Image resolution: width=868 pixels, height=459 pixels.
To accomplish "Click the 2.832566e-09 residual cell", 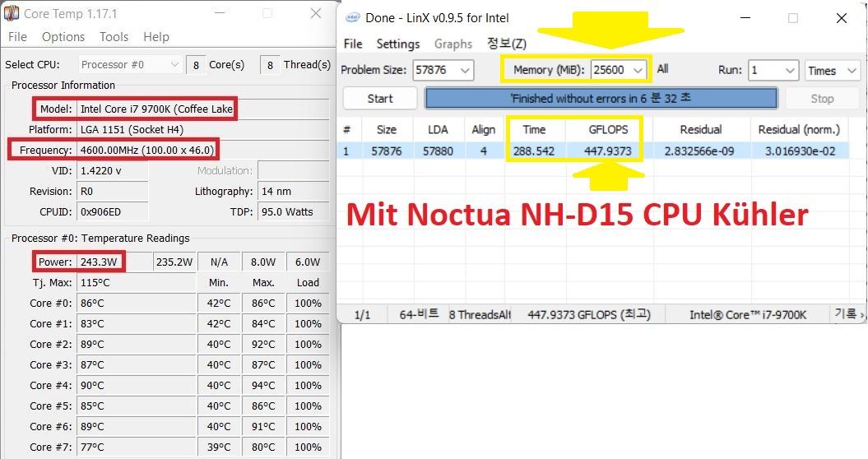I will point(699,151).
